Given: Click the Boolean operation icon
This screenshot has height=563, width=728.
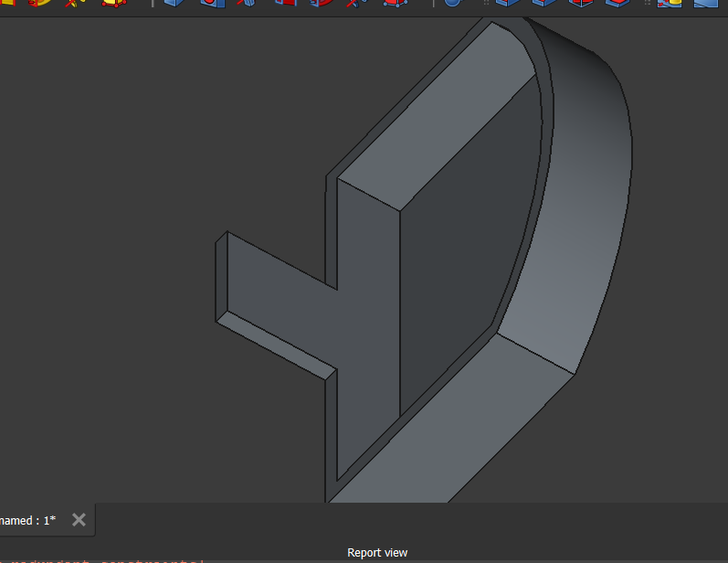Looking at the screenshot, I should coord(453,3).
